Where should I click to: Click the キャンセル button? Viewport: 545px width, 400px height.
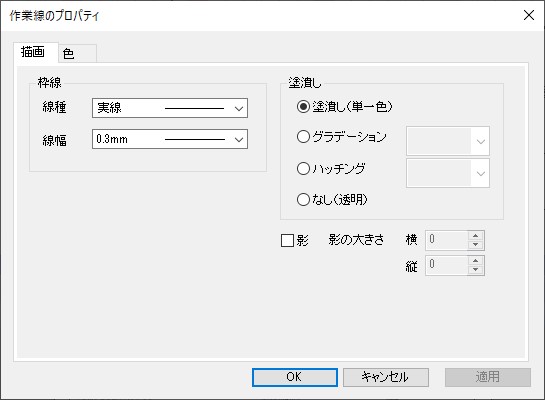[386, 377]
